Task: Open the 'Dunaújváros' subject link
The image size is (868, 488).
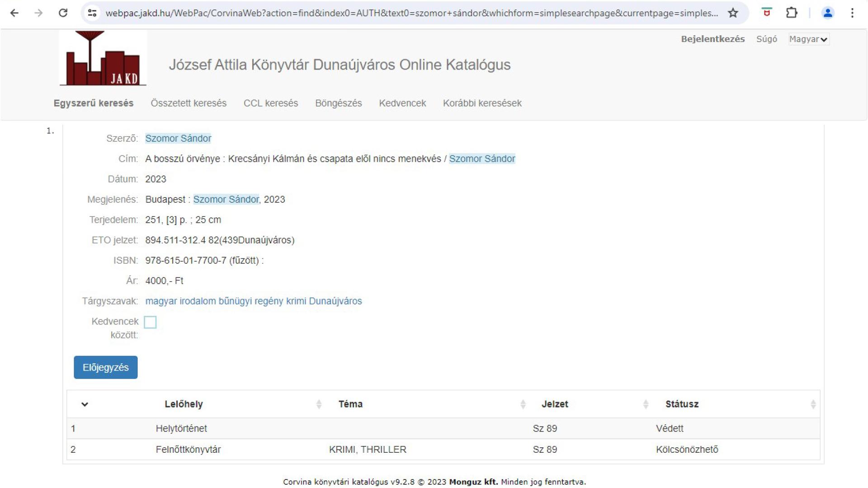Action: click(335, 301)
